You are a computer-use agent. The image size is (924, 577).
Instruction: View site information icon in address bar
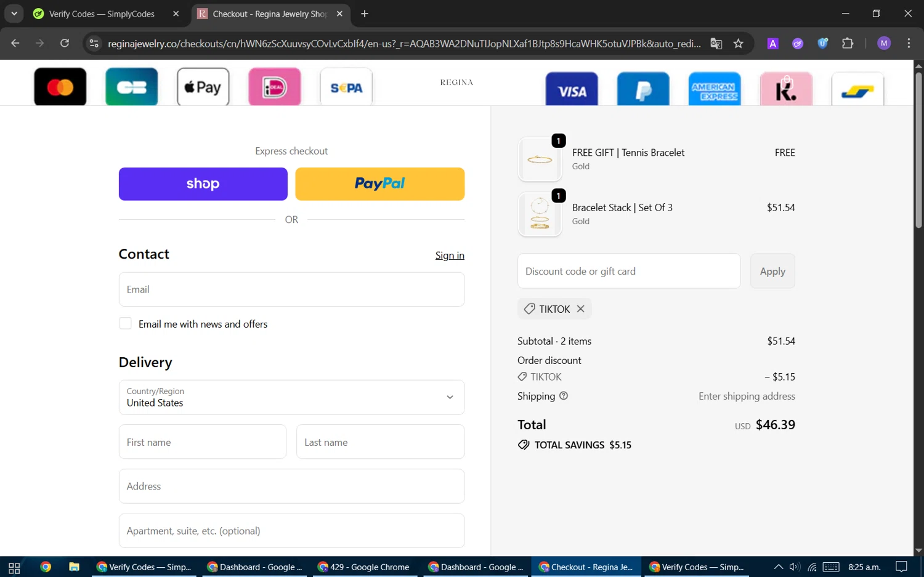94,43
